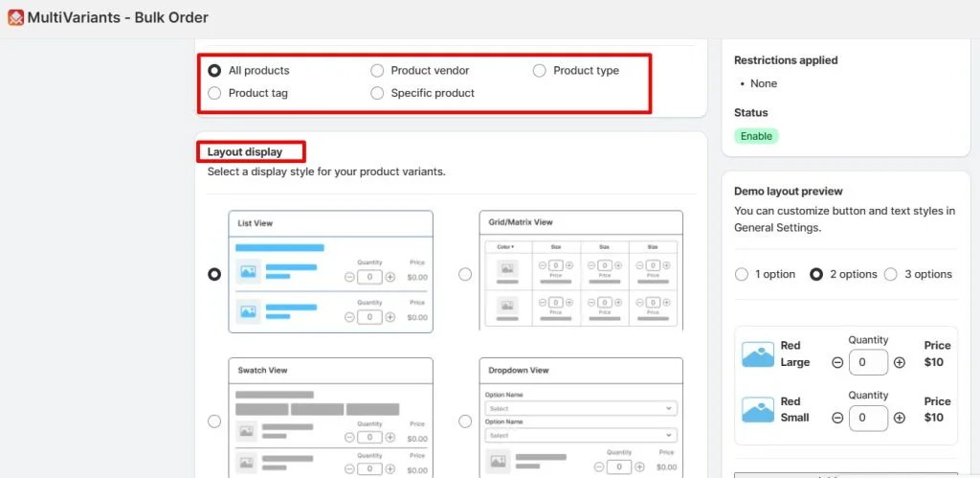
Task: Open first Option Name Select dropdown
Action: click(581, 409)
